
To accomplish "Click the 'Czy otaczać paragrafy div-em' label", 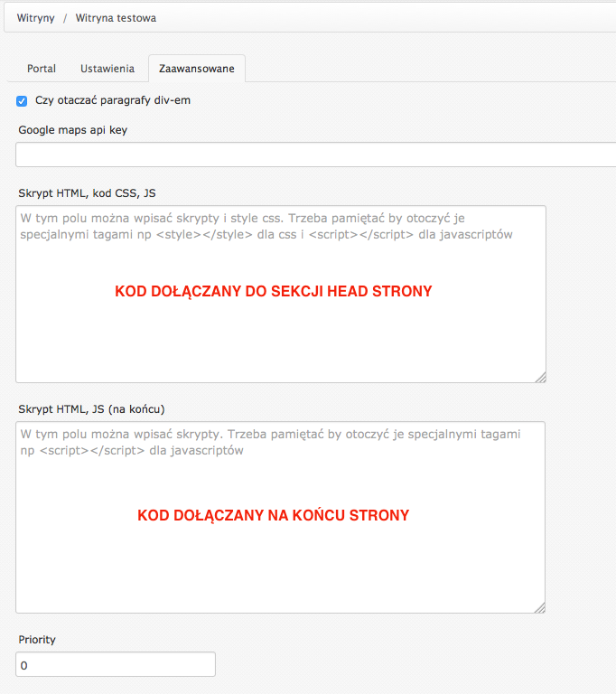I will click(x=113, y=100).
